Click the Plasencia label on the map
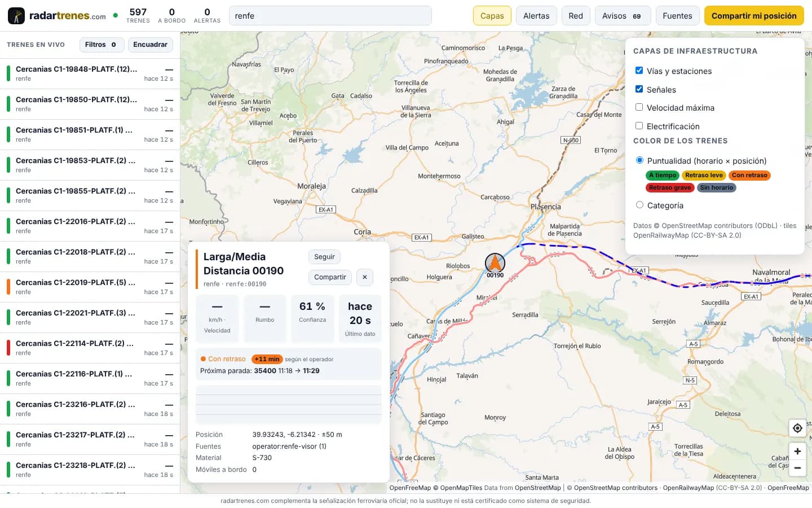The width and height of the screenshot is (812, 508). tap(546, 207)
